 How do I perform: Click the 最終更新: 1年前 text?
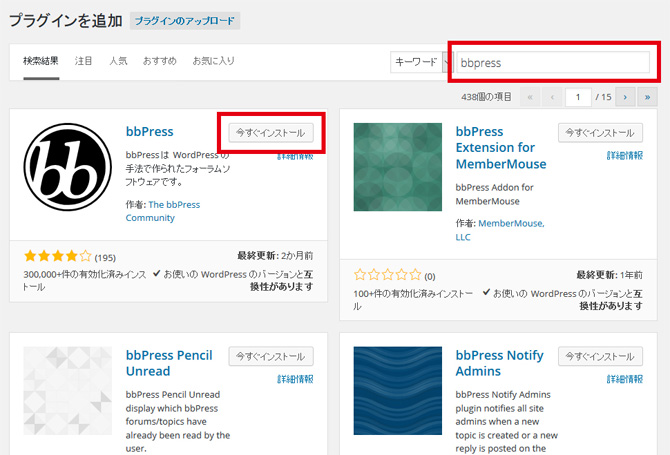click(x=609, y=275)
